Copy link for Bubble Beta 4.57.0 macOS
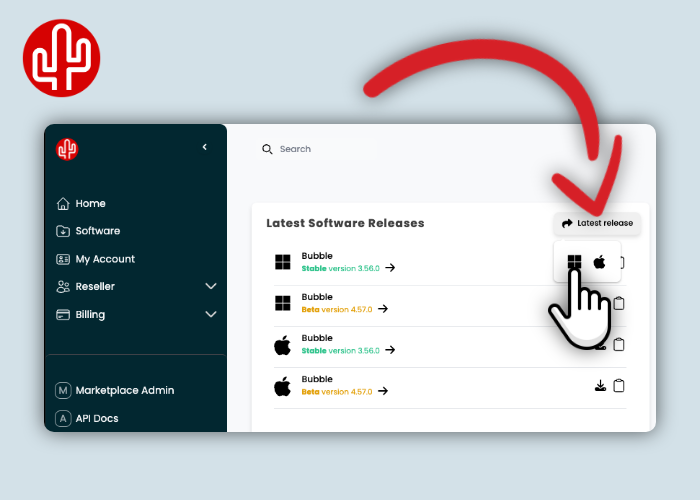The height and width of the screenshot is (500, 700). click(619, 386)
